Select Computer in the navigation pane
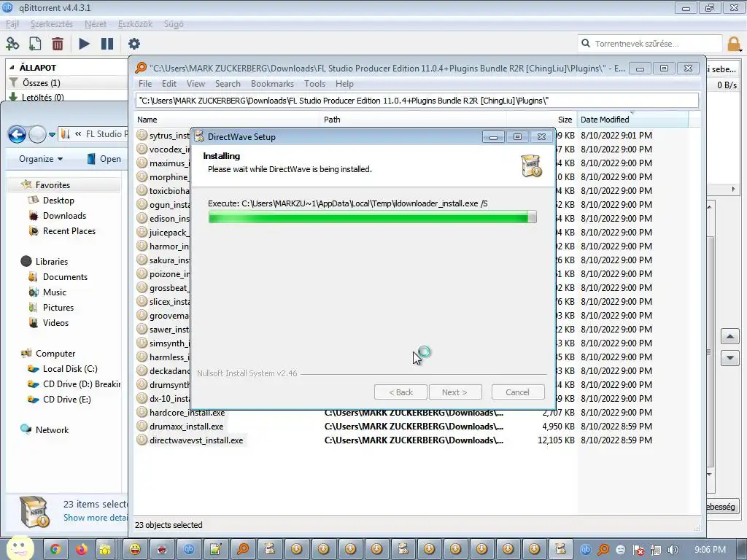 pos(55,354)
